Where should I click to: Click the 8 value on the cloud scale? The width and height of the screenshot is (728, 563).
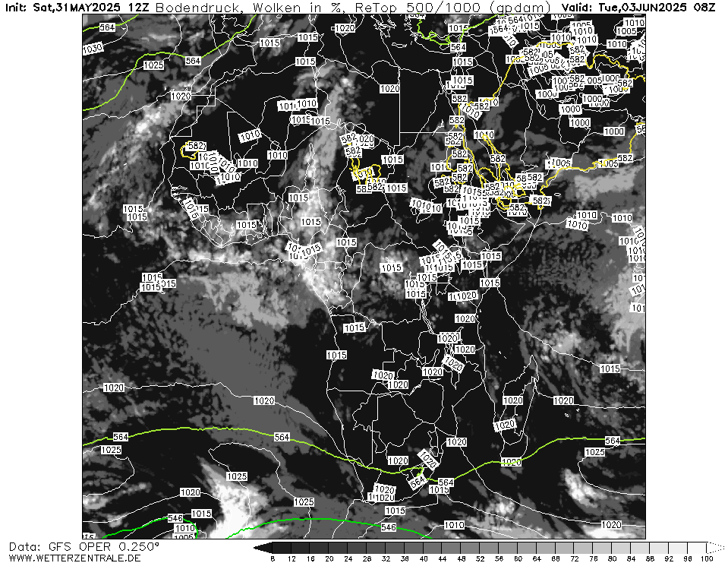click(x=273, y=558)
